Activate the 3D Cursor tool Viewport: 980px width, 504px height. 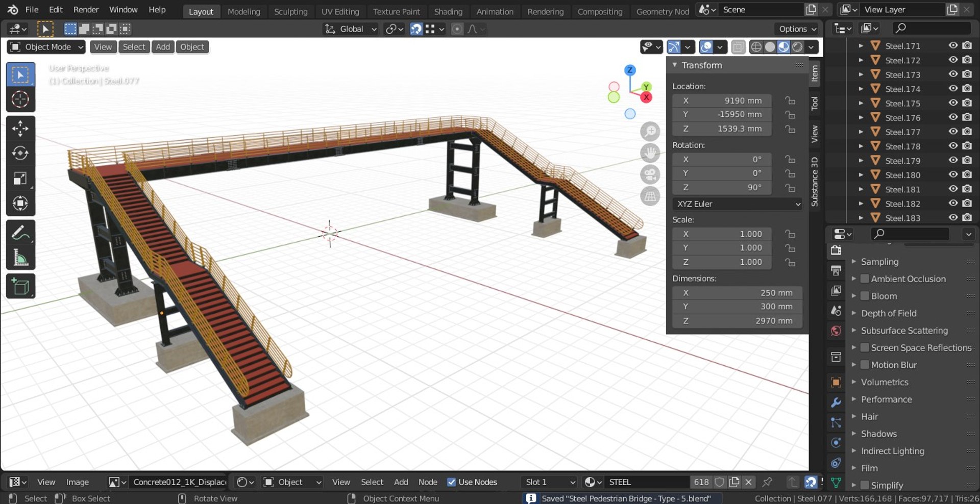20,99
